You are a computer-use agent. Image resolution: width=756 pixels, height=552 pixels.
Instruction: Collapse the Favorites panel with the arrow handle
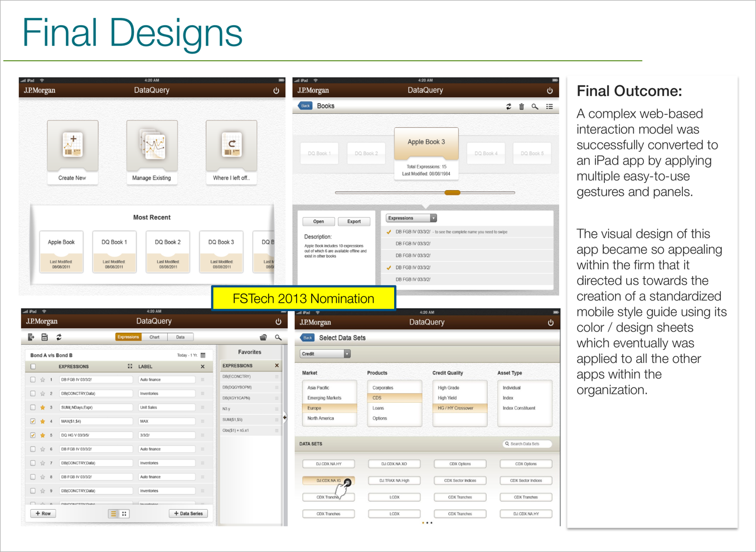pos(284,418)
